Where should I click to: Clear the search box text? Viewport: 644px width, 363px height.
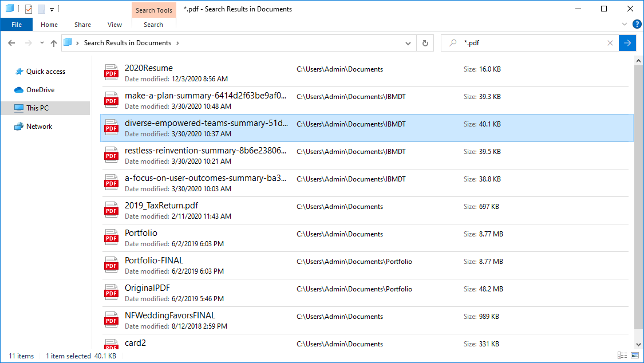coord(610,43)
